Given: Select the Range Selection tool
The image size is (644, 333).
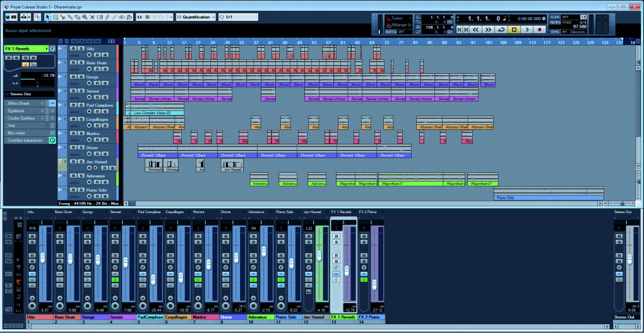Looking at the screenshot, I should pyautogui.click(x=56, y=17).
